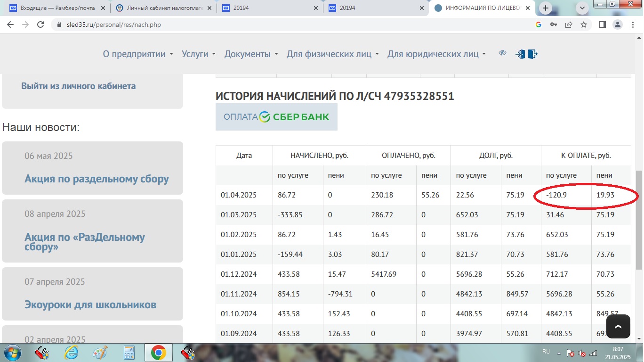
Task: Click «Выйти из личного кабинета» link
Action: click(x=78, y=86)
